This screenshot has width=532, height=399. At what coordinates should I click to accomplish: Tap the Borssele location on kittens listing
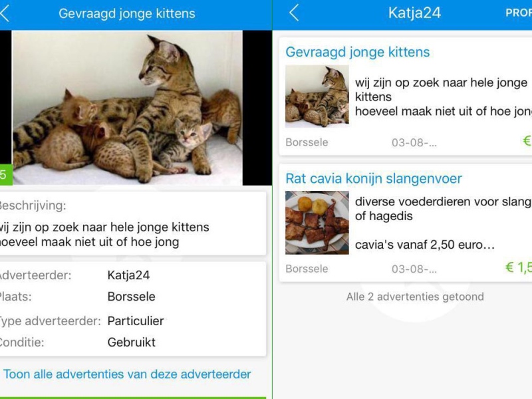click(307, 142)
